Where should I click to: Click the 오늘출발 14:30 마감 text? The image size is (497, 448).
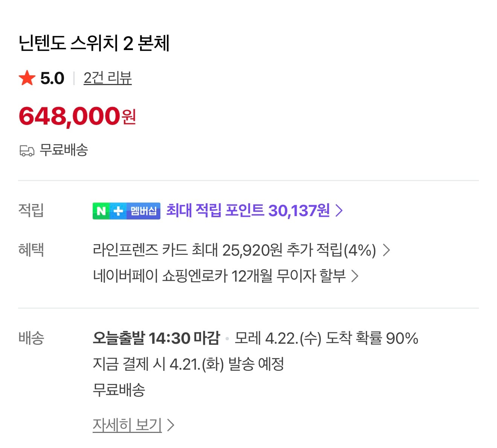pos(157,338)
